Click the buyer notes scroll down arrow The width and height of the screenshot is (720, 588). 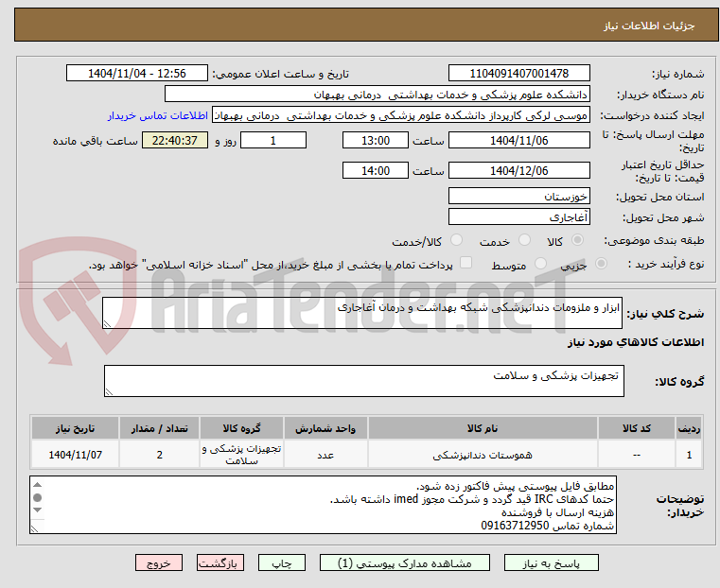38,510
